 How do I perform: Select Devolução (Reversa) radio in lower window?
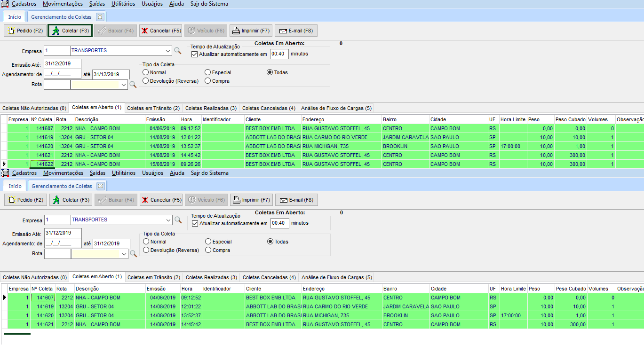point(146,250)
